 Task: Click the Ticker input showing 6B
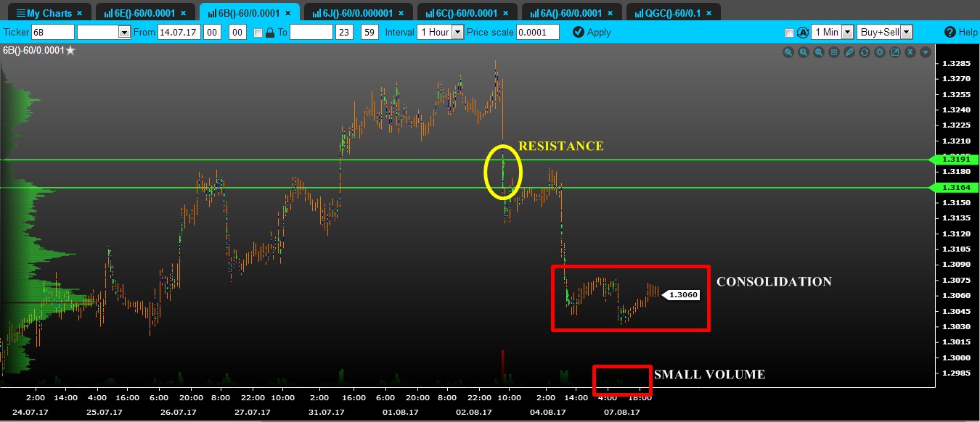pyautogui.click(x=53, y=32)
